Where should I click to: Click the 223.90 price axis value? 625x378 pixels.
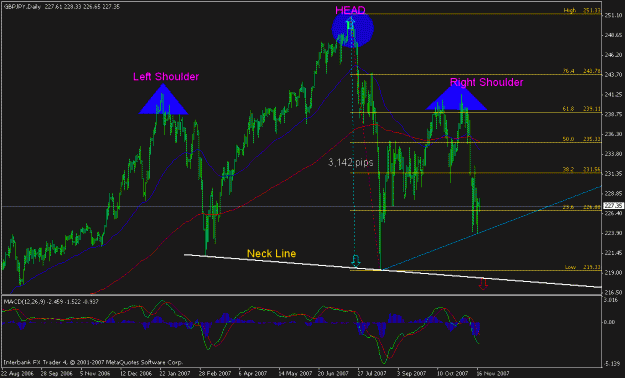click(x=613, y=233)
